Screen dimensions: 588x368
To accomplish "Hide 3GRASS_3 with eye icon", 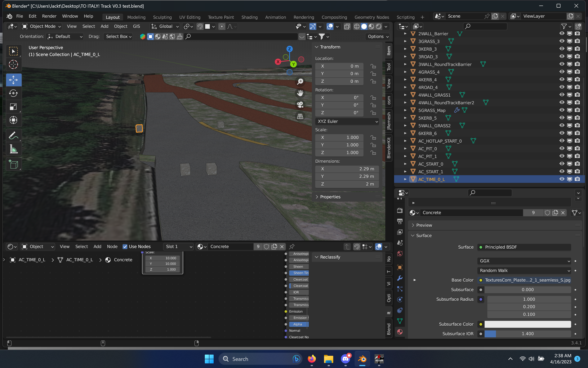I will coord(562,41).
